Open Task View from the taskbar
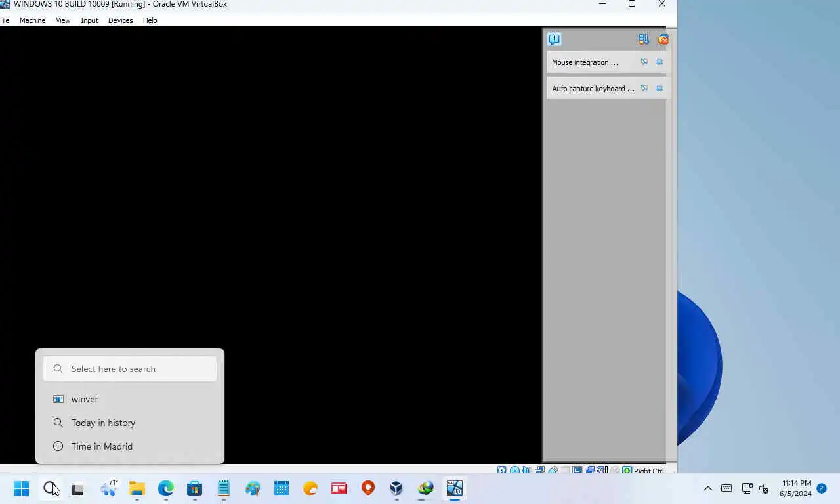The image size is (840, 504). [78, 488]
